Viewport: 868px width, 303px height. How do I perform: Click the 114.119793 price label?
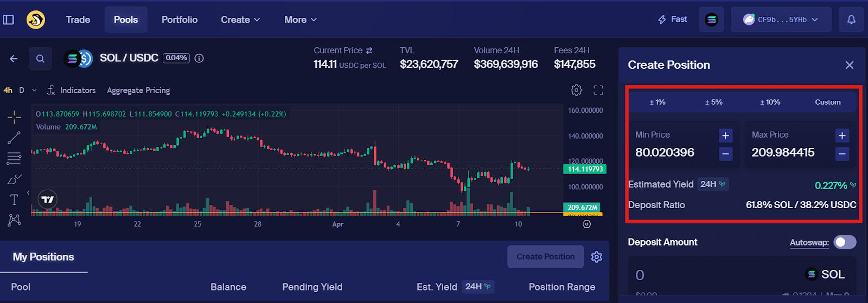[585, 169]
